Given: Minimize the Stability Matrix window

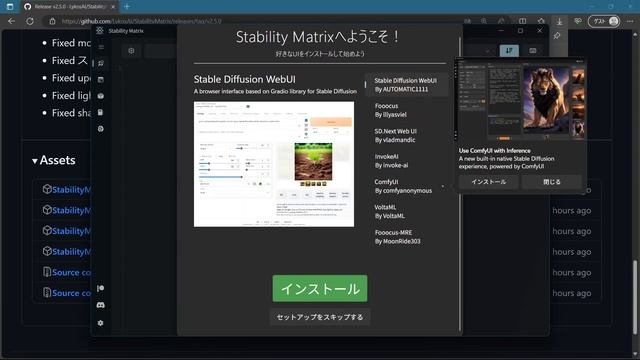Looking at the screenshot, I should pos(501,31).
